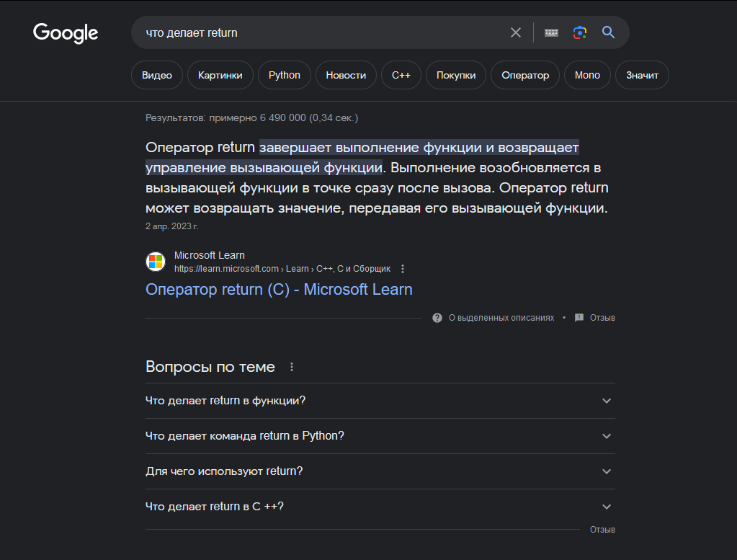Click the highlighted snippet text "завершает выполнение функции"
The image size is (737, 560).
(x=371, y=148)
